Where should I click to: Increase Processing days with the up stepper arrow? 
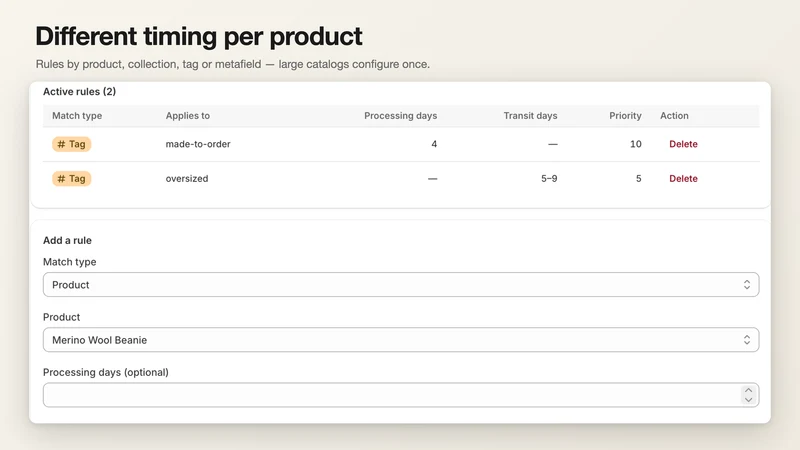(x=748, y=390)
